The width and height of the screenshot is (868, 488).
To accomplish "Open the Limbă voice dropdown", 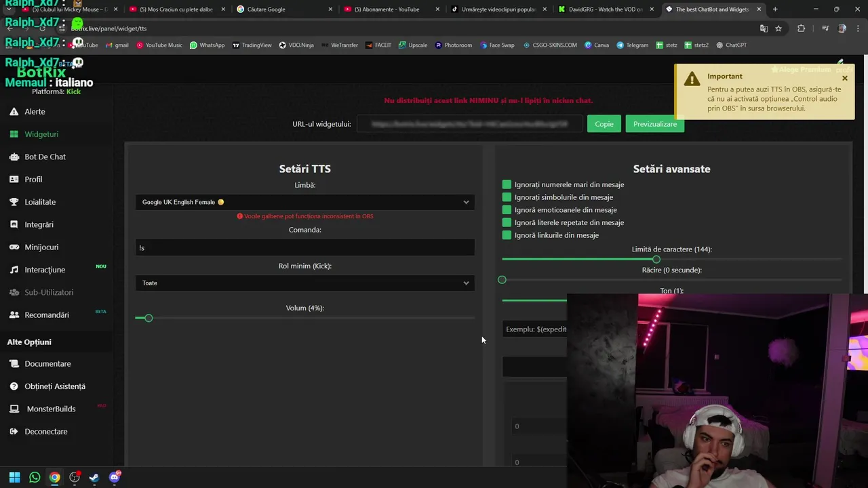I will [x=304, y=202].
